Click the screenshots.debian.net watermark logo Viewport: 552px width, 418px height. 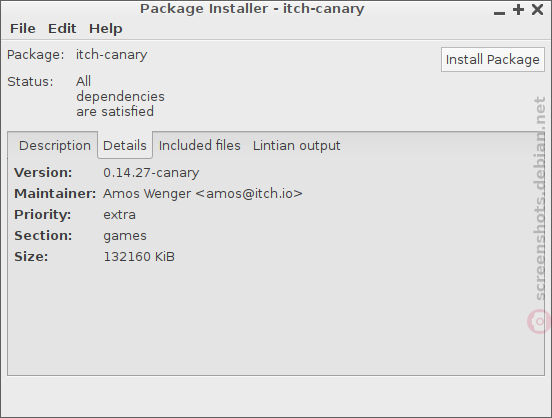(539, 321)
